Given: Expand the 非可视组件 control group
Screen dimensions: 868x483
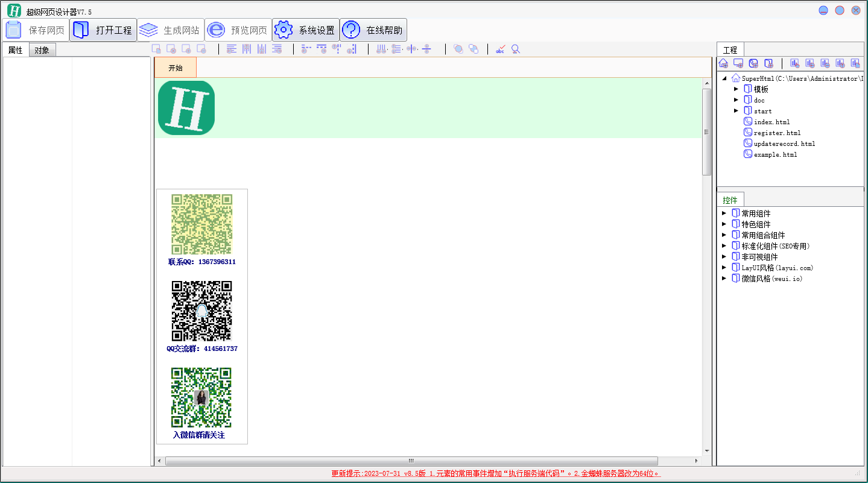Looking at the screenshot, I should click(x=724, y=256).
